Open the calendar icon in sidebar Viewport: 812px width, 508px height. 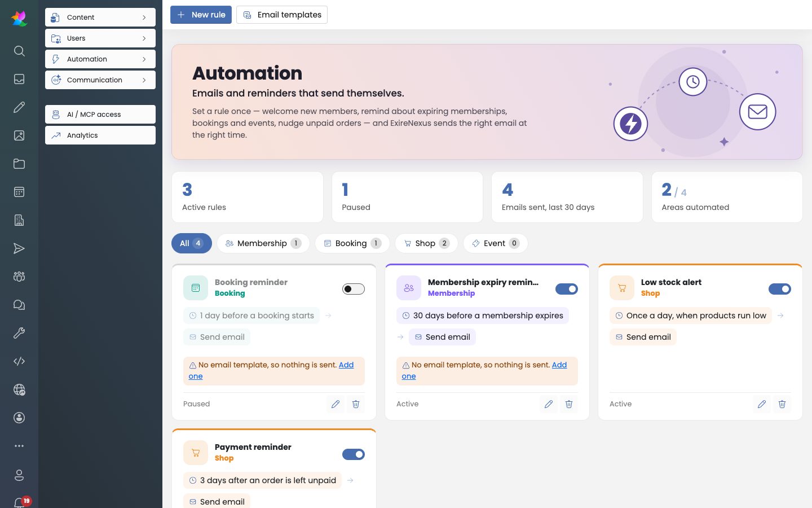19,192
